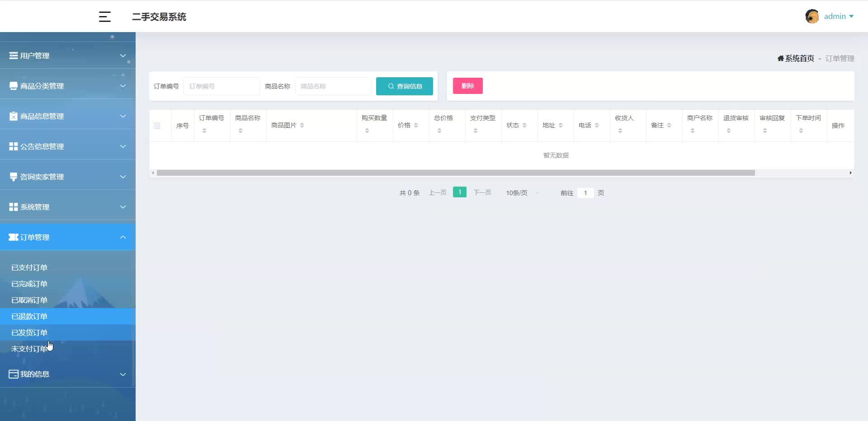Image resolution: width=868 pixels, height=421 pixels.
Task: Go to 系统首页 breadcrumb link
Action: coord(799,58)
